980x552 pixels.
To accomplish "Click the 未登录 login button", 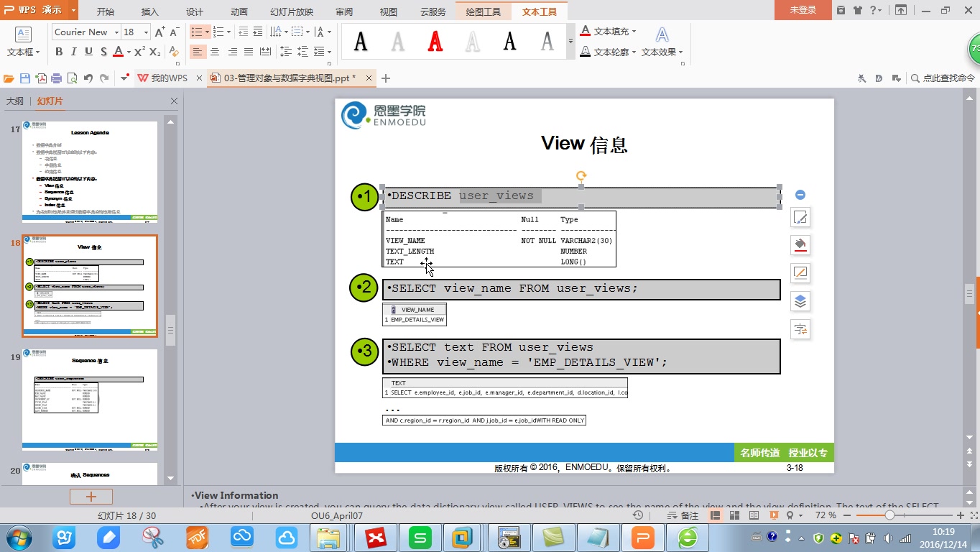I will click(x=803, y=10).
